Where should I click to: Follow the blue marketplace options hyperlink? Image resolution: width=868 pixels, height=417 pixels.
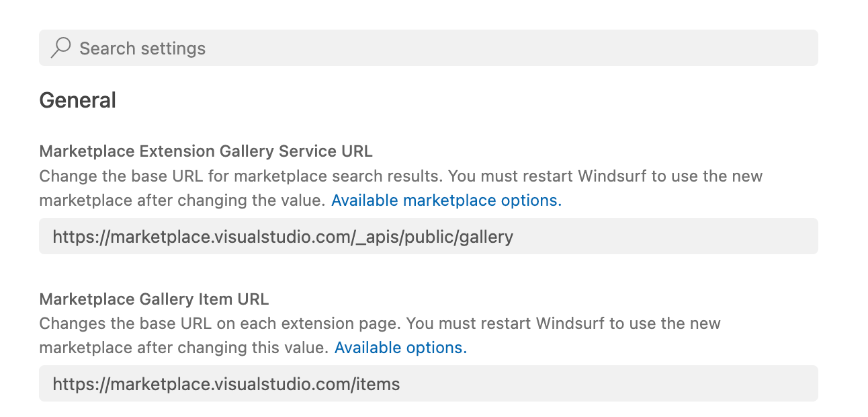tap(445, 200)
